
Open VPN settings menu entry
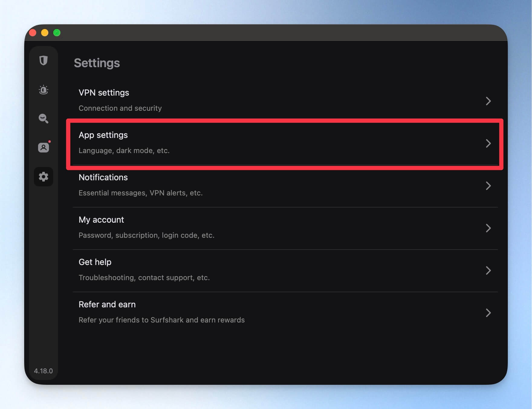pos(285,101)
